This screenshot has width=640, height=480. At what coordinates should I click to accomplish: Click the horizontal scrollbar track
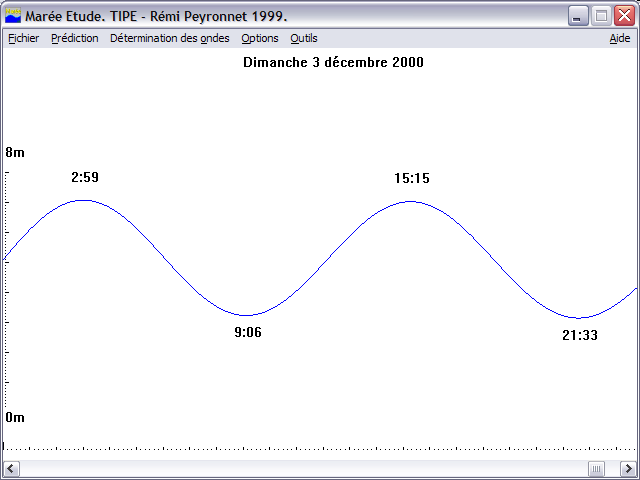pos(304,468)
